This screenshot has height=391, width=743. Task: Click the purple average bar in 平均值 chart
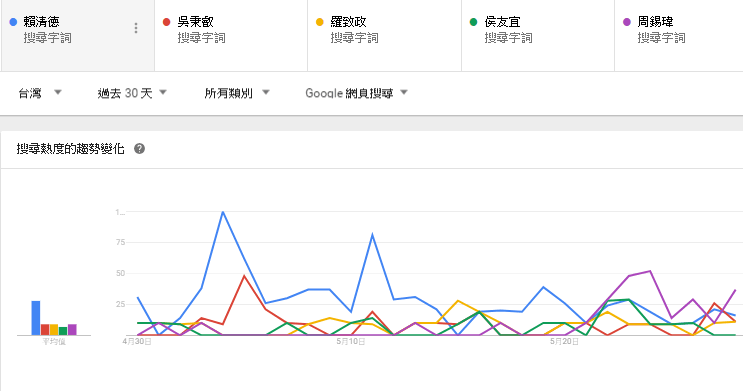tap(72, 329)
